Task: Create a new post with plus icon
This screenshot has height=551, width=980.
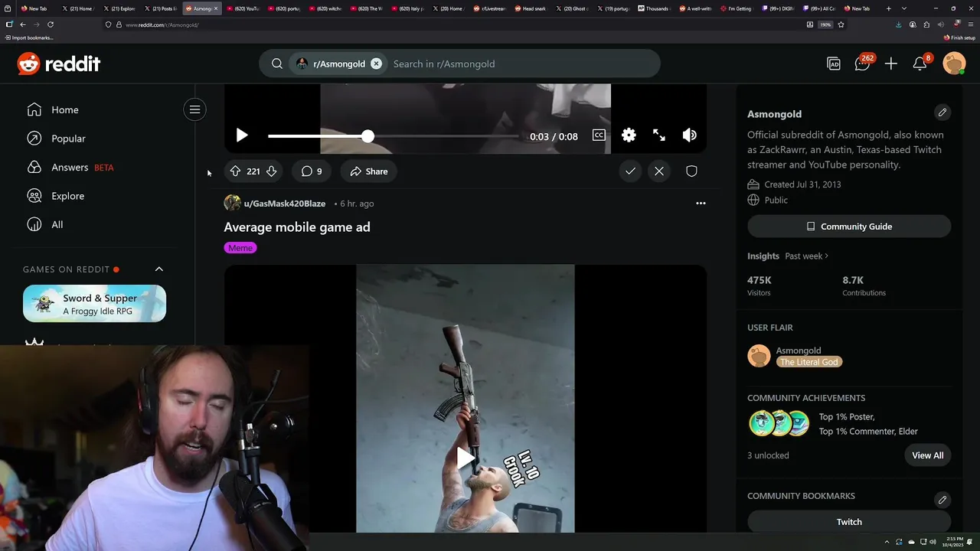Action: click(890, 64)
